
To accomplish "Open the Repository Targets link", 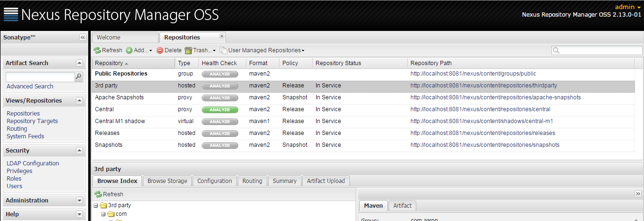I will tap(32, 121).
